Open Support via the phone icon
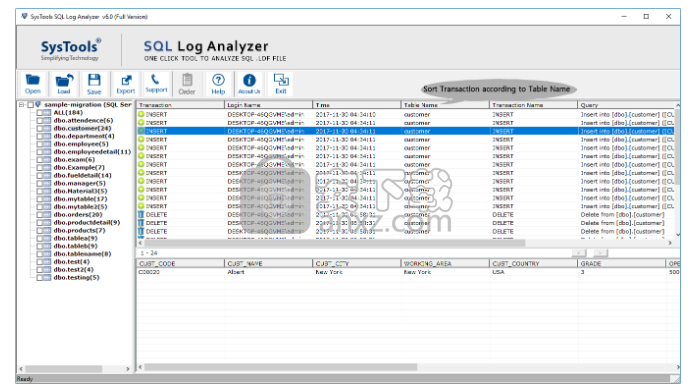The image size is (697, 391). click(x=156, y=84)
